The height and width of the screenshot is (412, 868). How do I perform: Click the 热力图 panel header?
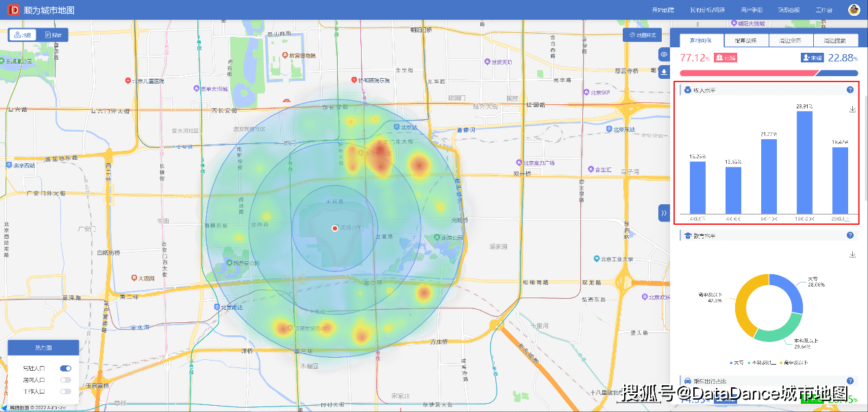(x=43, y=346)
